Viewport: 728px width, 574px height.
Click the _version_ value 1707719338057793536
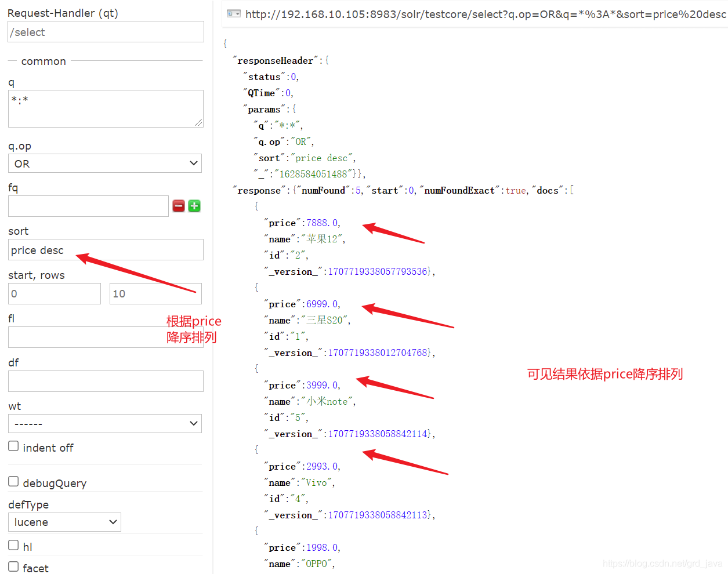pyautogui.click(x=378, y=272)
